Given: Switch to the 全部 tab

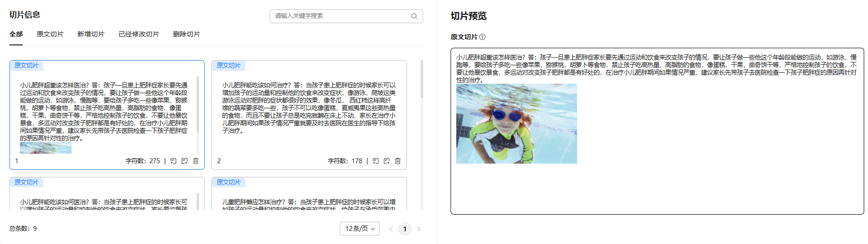Looking at the screenshot, I should pyautogui.click(x=16, y=34).
